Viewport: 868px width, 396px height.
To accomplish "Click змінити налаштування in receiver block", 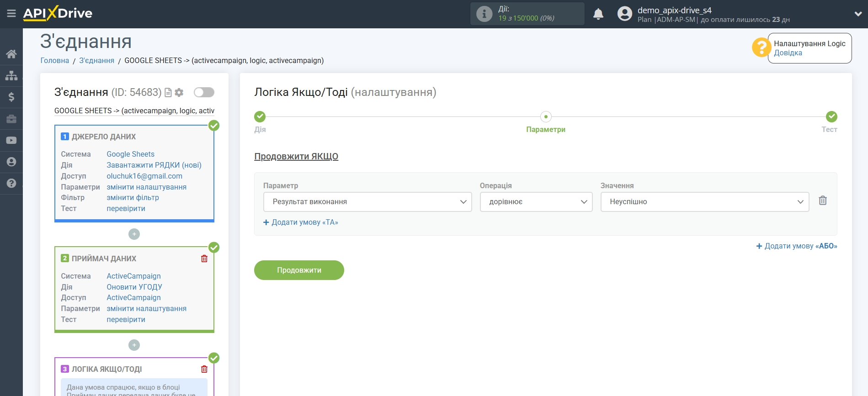I will click(x=146, y=309).
